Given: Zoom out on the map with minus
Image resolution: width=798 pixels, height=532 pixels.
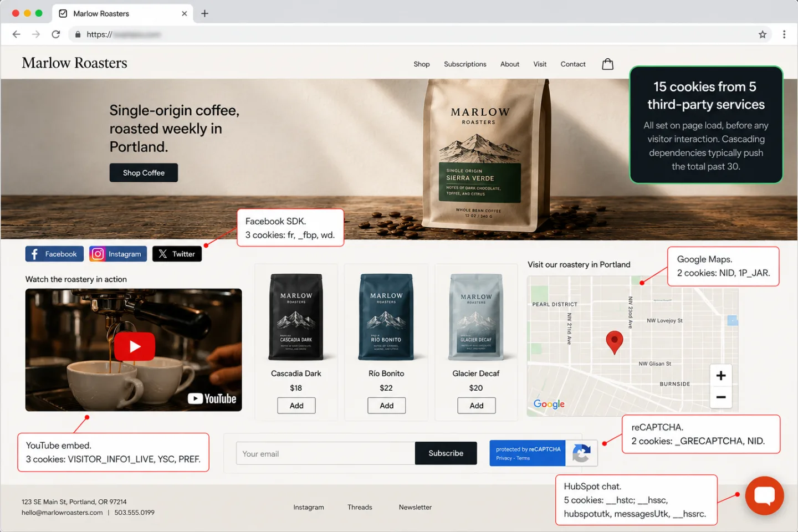Looking at the screenshot, I should (720, 397).
